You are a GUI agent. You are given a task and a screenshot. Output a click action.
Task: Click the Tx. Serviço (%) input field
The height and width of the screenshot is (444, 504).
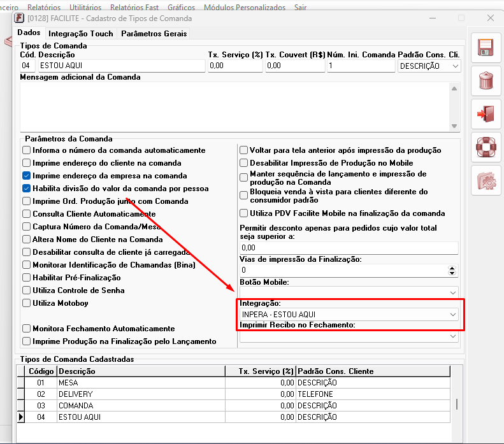tap(235, 66)
